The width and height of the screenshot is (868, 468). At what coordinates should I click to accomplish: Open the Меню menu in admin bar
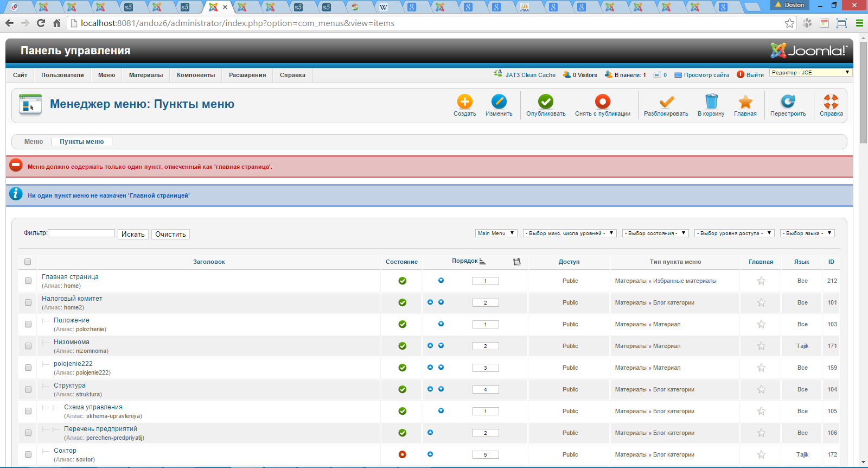tap(106, 75)
